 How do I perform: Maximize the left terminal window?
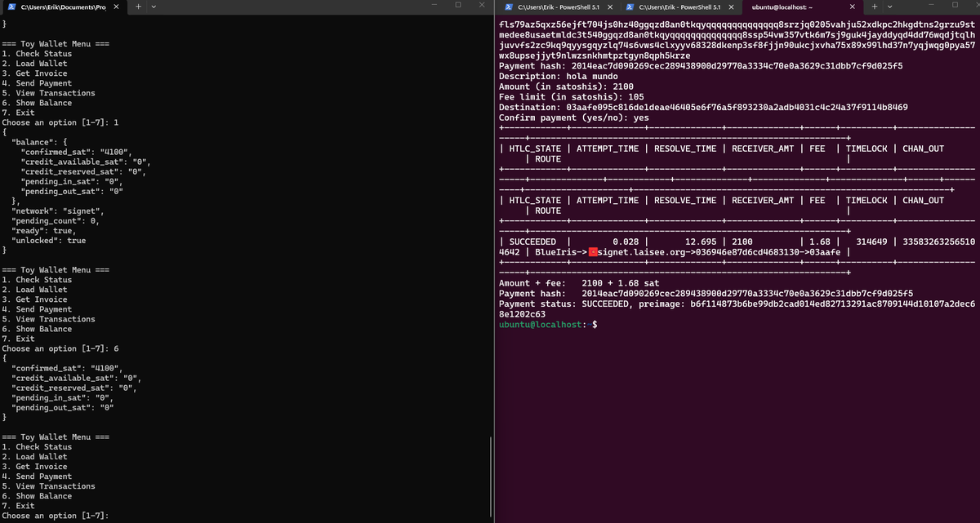458,6
